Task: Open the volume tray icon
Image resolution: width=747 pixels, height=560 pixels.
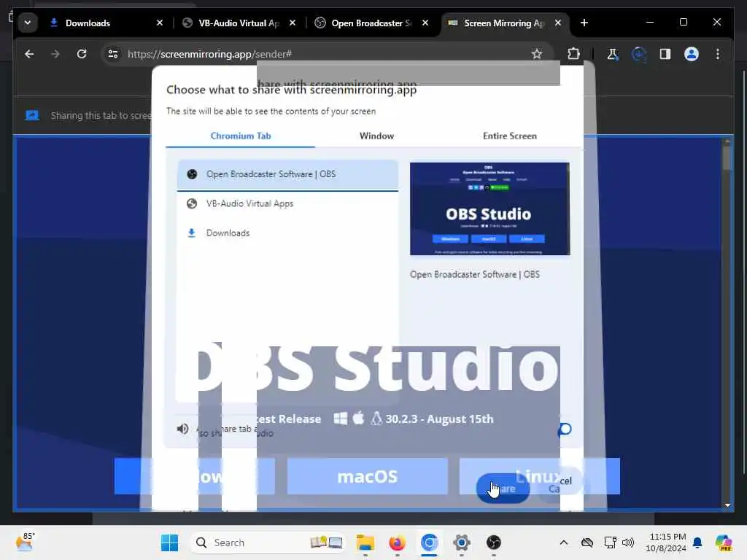Action: (x=628, y=542)
